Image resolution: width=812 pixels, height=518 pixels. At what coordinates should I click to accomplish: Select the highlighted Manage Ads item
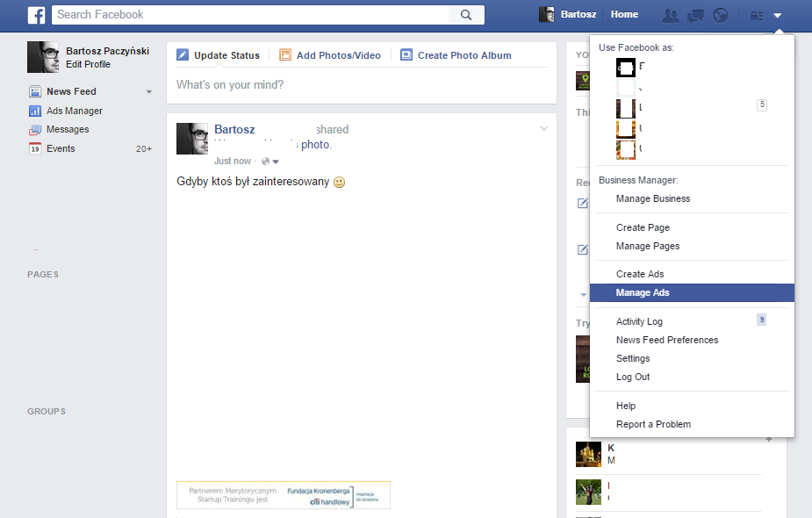pos(692,292)
